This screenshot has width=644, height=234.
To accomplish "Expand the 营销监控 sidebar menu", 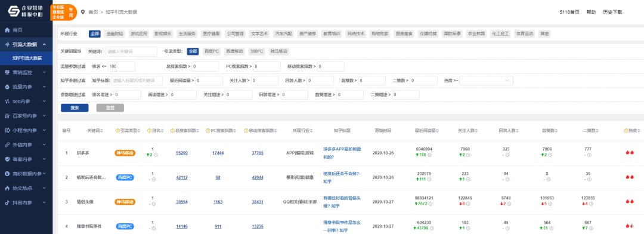I will pyautogui.click(x=44, y=72).
